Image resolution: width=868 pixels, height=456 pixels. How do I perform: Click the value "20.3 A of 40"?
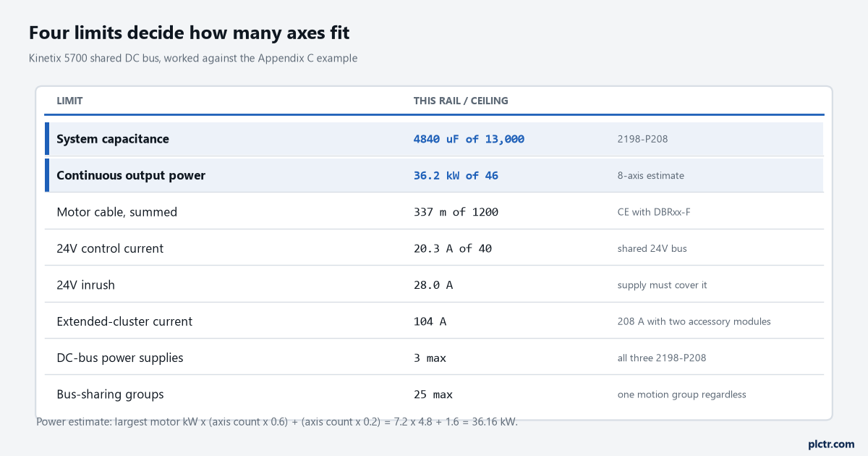tap(453, 248)
